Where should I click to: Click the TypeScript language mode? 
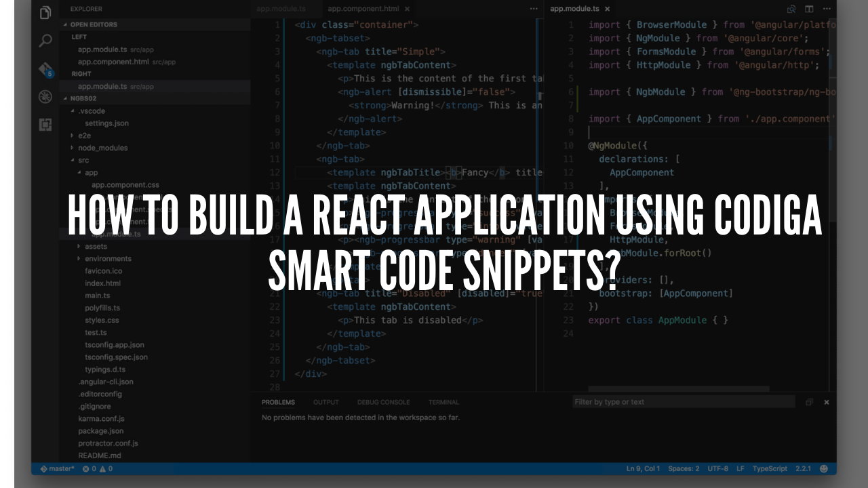tap(770, 468)
